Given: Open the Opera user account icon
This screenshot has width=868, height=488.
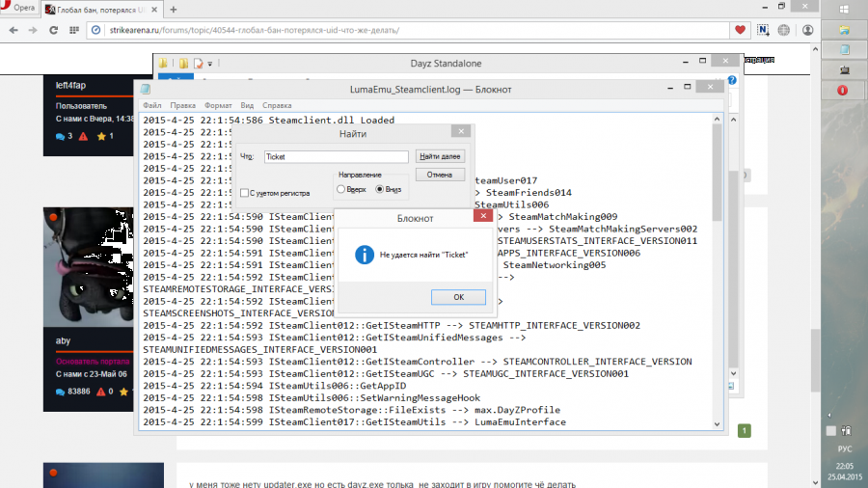Looking at the screenshot, I should point(807,31).
